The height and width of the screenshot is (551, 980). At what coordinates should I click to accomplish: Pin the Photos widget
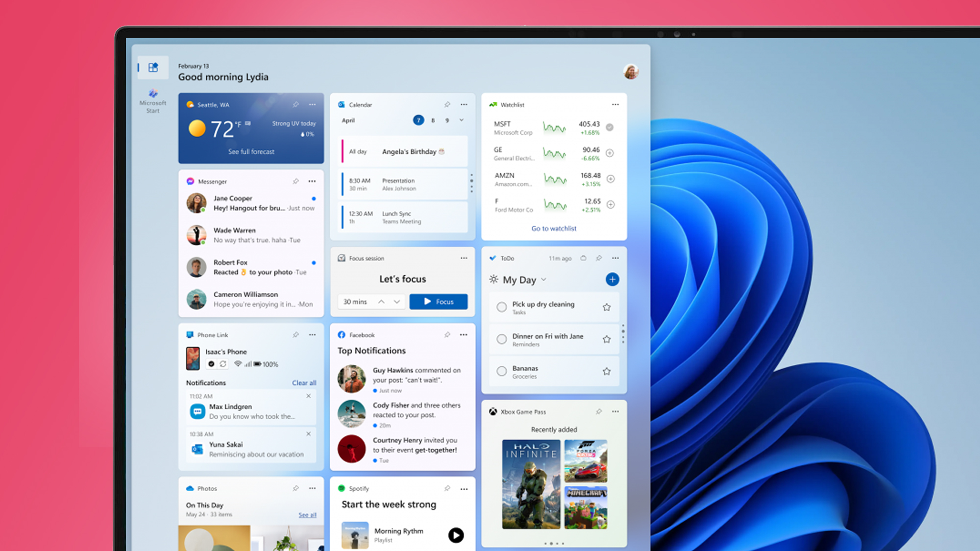[295, 488]
